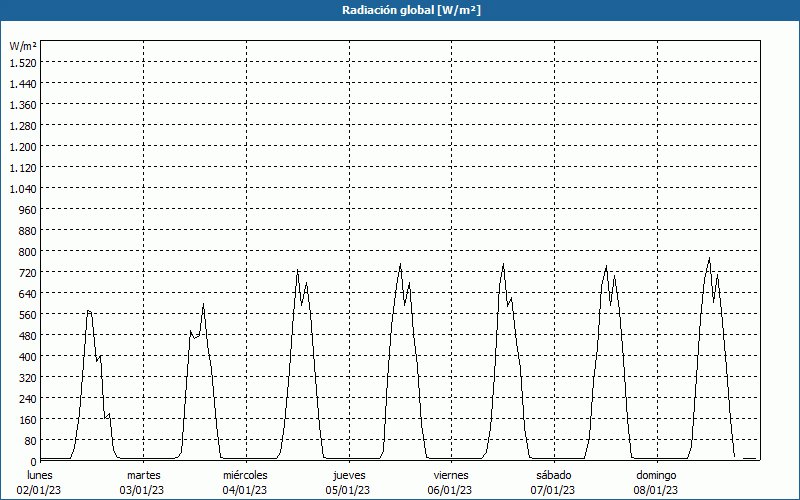Click the 'jueves' day label
This screenshot has height=500, width=800.
pos(349,475)
